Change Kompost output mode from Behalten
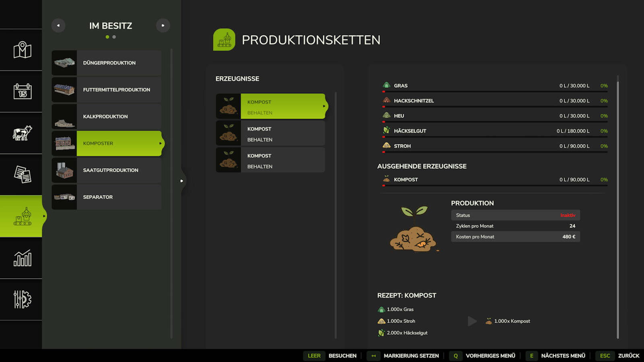 pos(282,107)
